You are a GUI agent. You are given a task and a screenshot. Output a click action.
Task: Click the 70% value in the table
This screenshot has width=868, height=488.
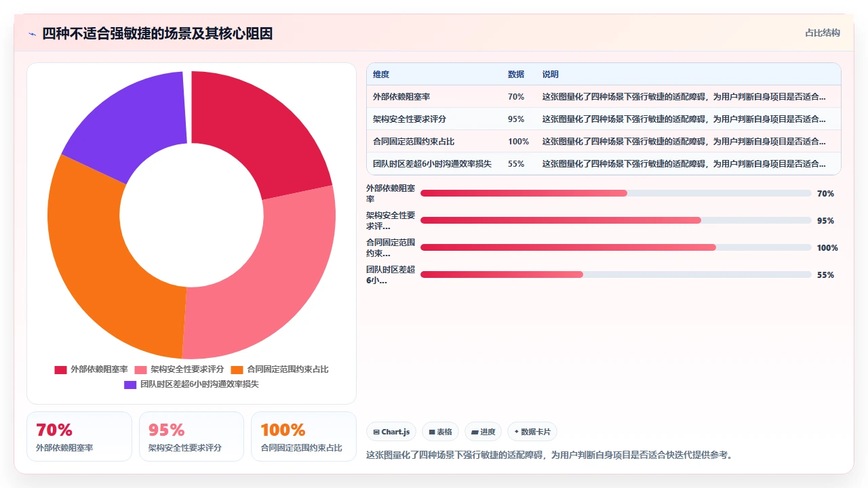pyautogui.click(x=516, y=97)
